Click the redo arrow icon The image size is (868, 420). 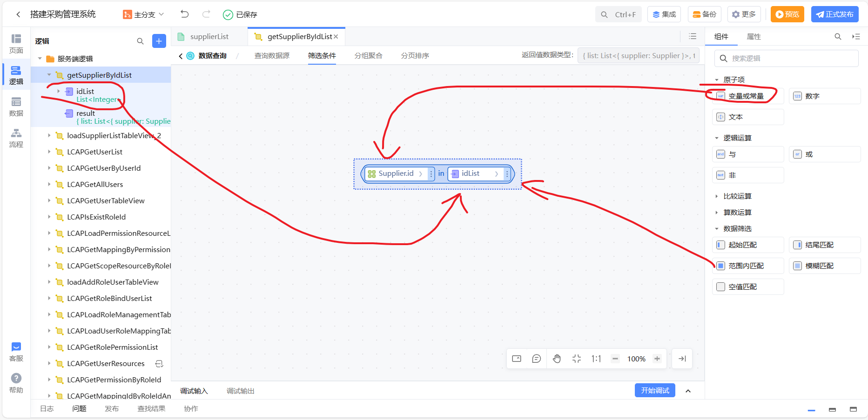point(206,14)
